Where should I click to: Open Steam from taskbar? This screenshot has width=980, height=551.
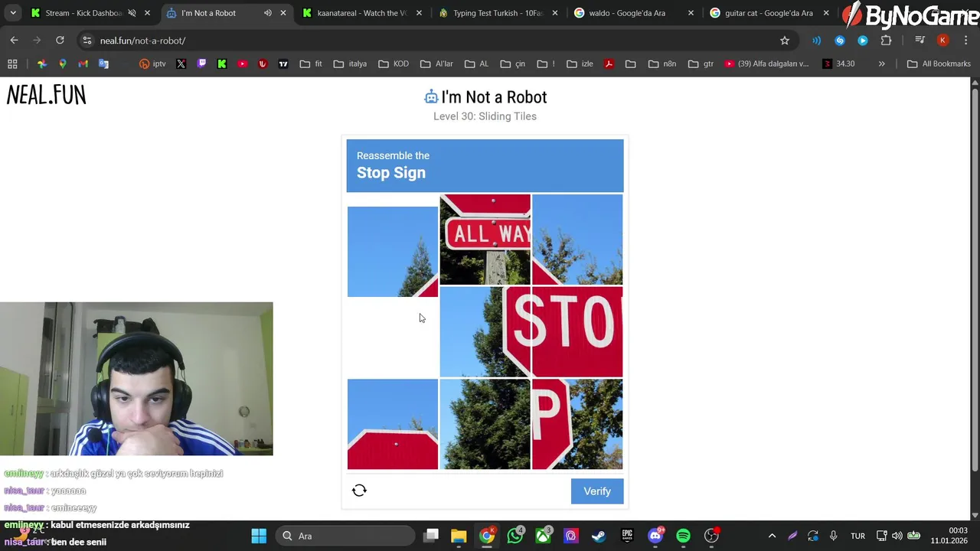point(599,536)
